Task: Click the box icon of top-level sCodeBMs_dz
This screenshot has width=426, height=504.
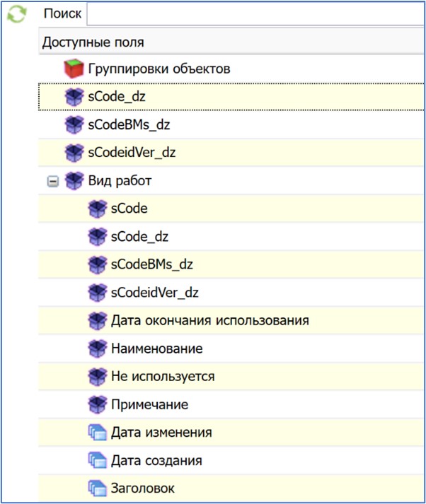Action: pyautogui.click(x=74, y=125)
